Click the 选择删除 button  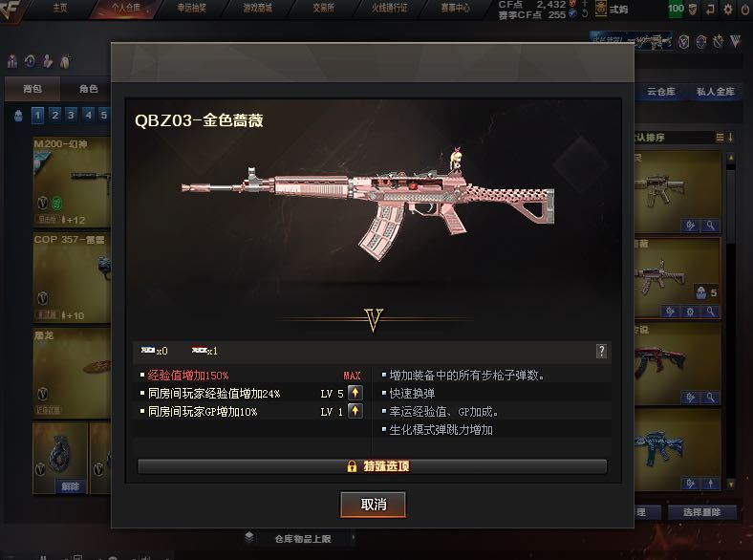[701, 512]
